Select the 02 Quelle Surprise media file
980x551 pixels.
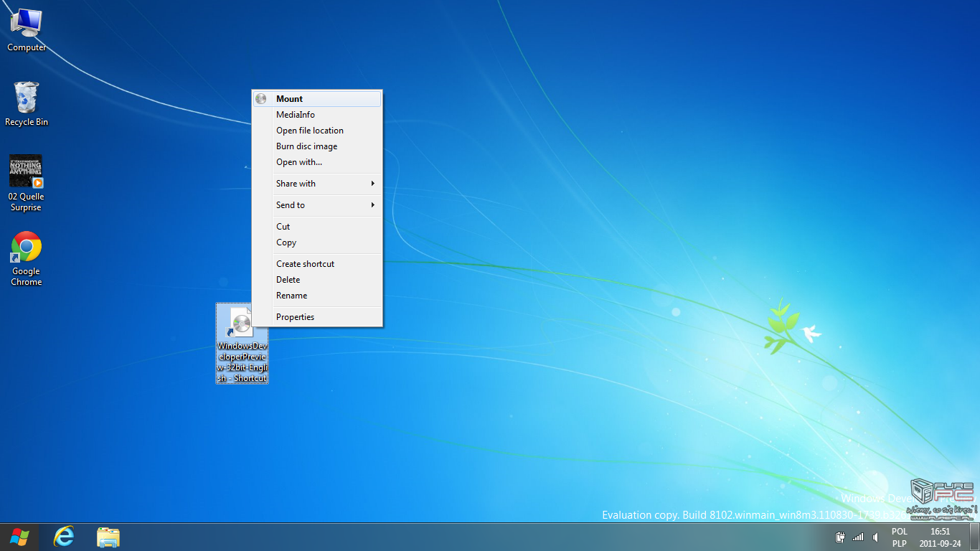coord(26,182)
